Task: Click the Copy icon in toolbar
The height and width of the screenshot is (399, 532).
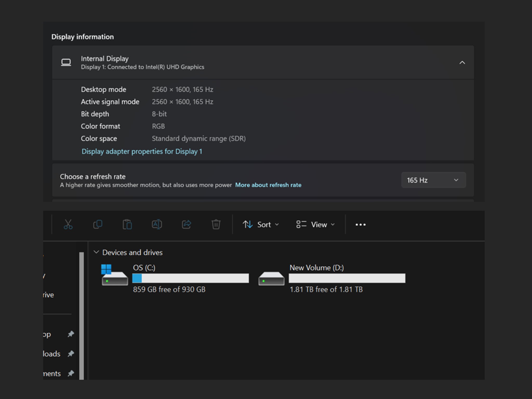Action: point(98,224)
